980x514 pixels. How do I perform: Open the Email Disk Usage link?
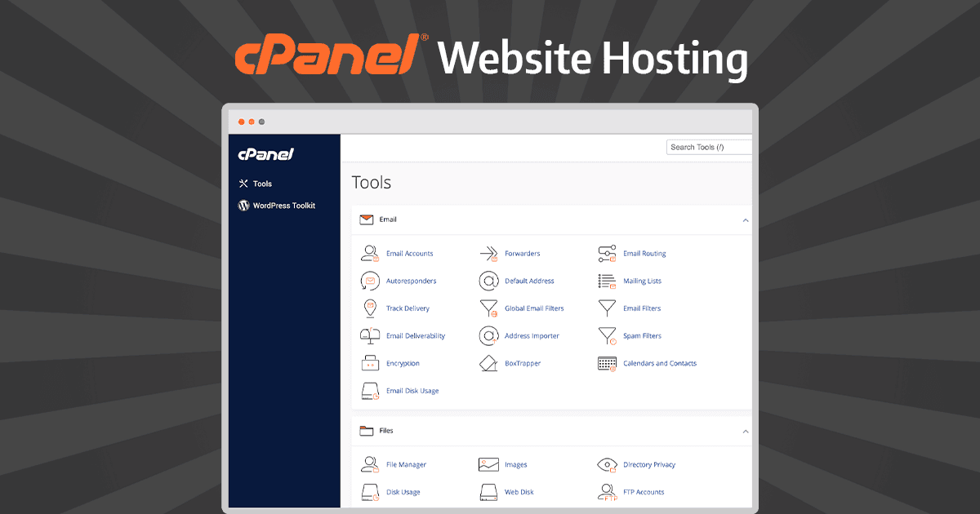(x=412, y=391)
